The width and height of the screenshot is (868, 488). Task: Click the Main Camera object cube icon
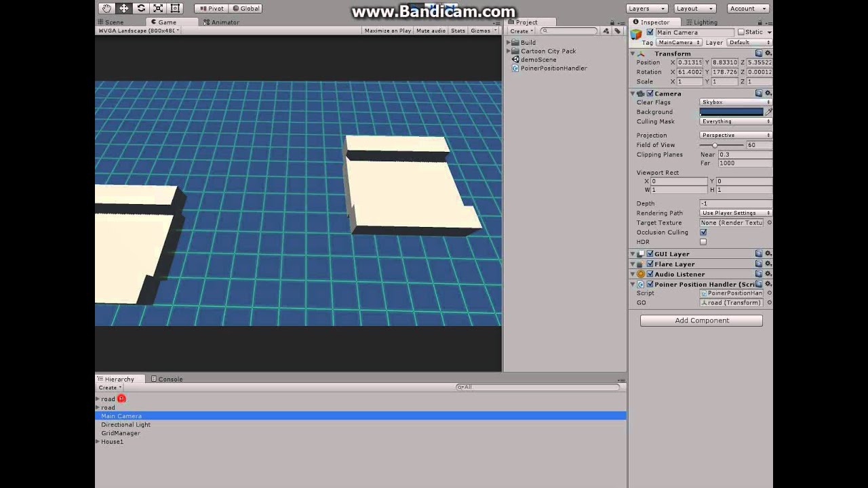click(636, 35)
